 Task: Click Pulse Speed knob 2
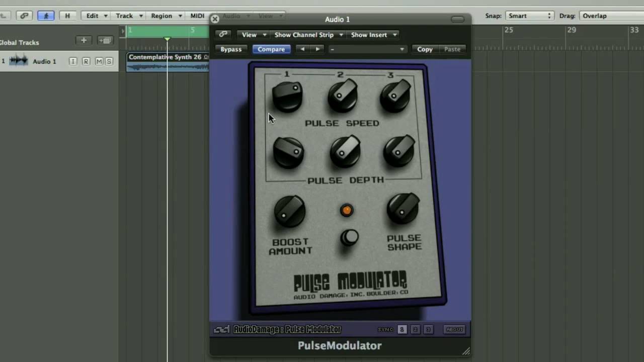point(343,96)
